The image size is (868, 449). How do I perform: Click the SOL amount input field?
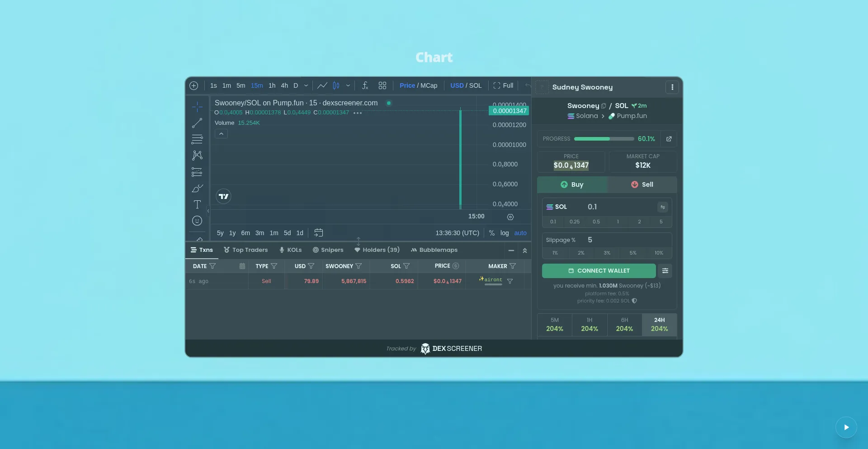pos(619,207)
